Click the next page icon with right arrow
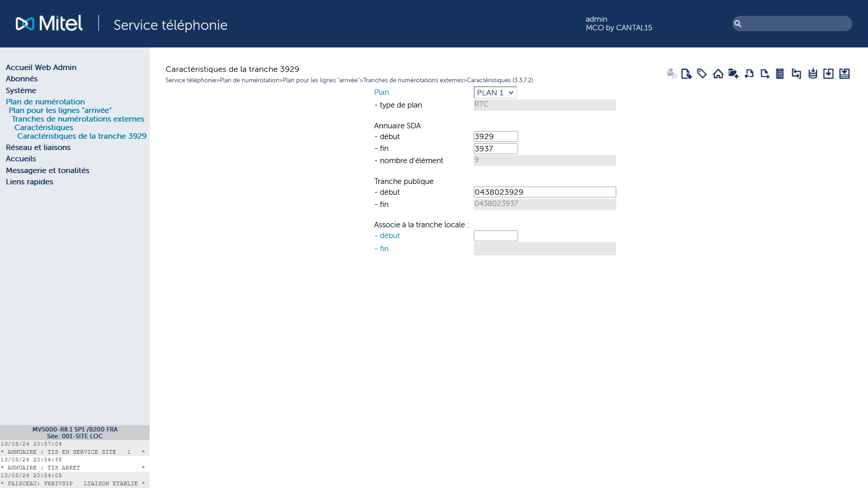Image resolution: width=868 pixels, height=488 pixels. [764, 74]
